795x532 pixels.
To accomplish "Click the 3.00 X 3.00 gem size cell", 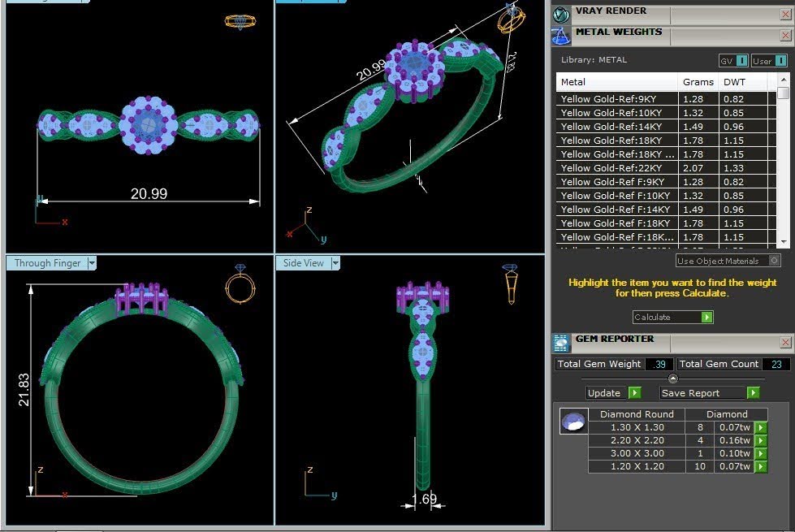I will coord(637,453).
